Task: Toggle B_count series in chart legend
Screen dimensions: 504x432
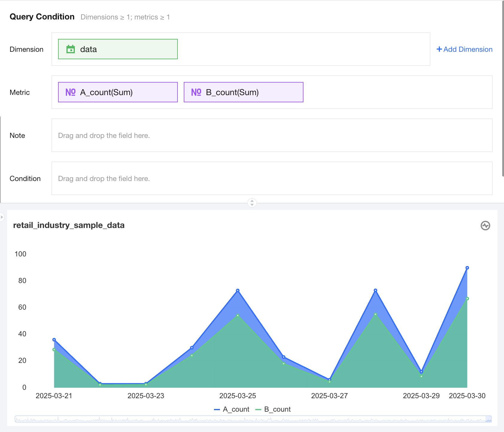Action: pos(273,409)
